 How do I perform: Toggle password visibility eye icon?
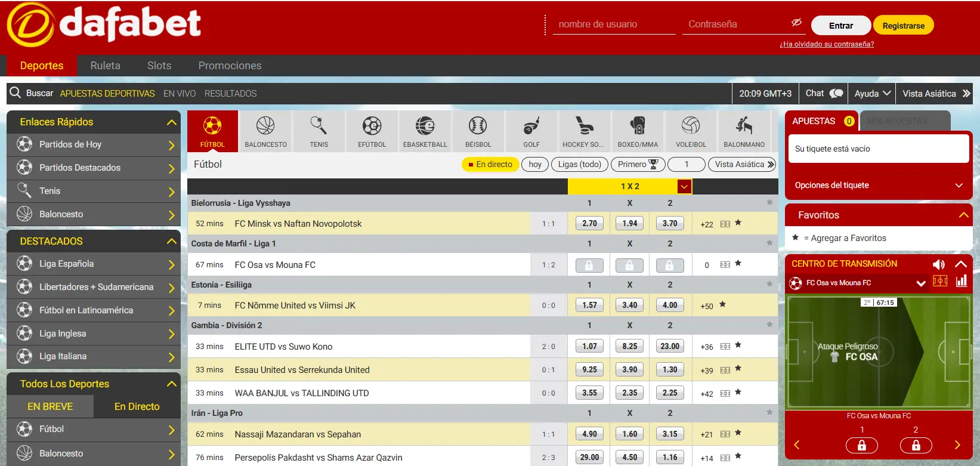(x=796, y=23)
